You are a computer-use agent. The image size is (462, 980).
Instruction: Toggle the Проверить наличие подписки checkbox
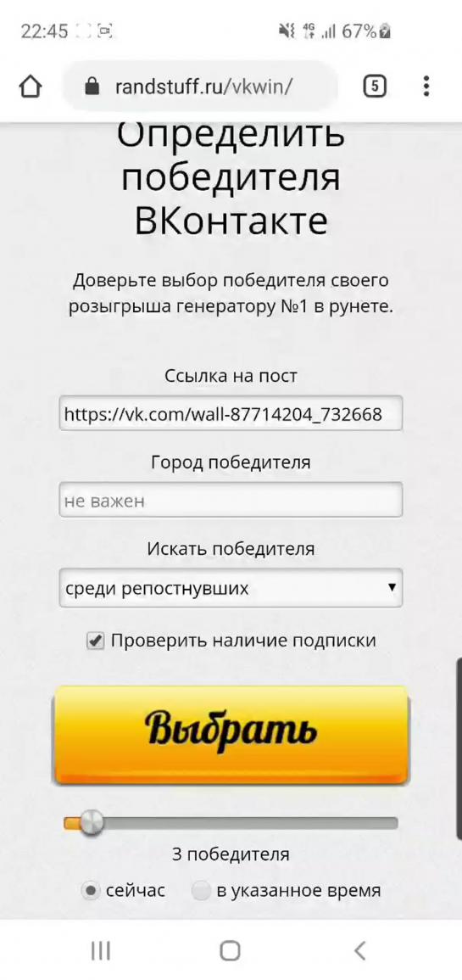coord(95,641)
